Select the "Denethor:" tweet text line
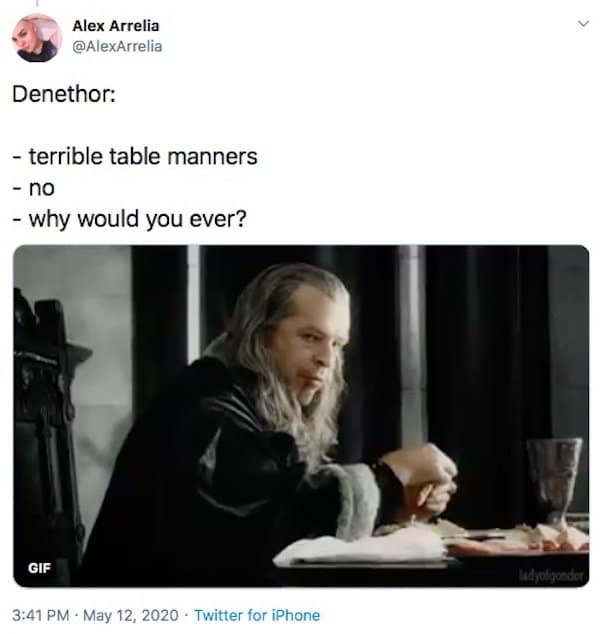The image size is (600, 634). click(x=64, y=94)
